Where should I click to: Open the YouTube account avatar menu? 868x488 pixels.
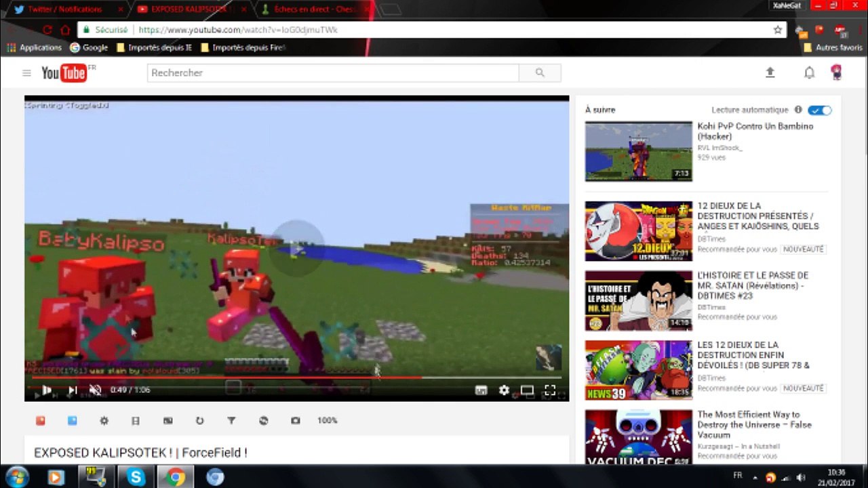coord(837,73)
